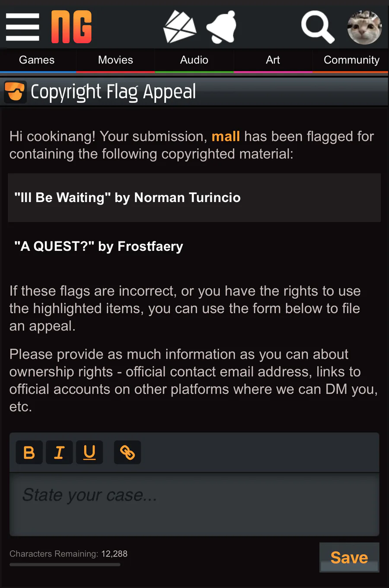Apply italic formatting in editor

[59, 452]
